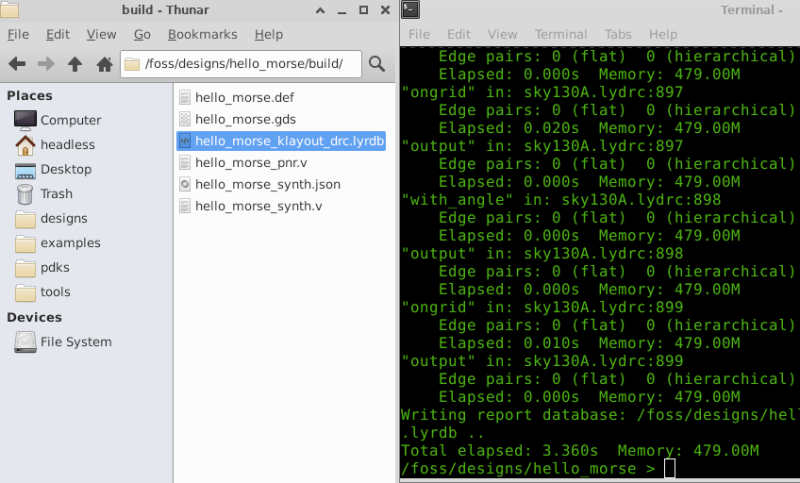Image resolution: width=800 pixels, height=483 pixels.
Task: Click the Home folder icon in toolbar
Action: pos(104,64)
